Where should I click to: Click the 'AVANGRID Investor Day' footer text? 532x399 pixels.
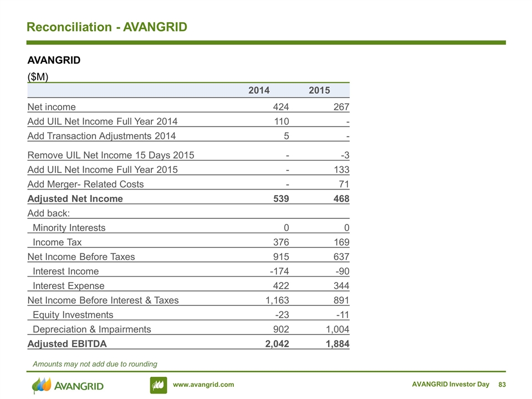[x=451, y=384]
